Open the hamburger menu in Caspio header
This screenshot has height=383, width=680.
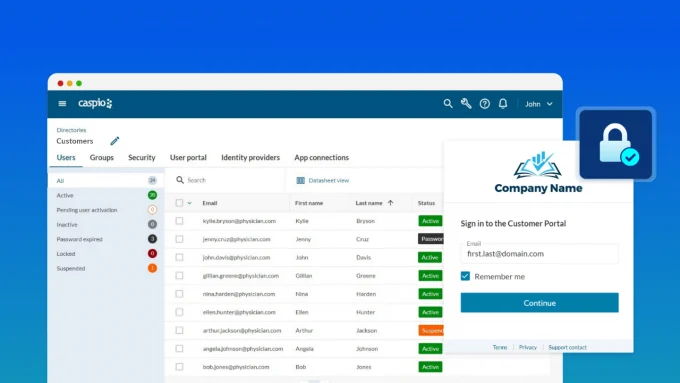coord(62,104)
